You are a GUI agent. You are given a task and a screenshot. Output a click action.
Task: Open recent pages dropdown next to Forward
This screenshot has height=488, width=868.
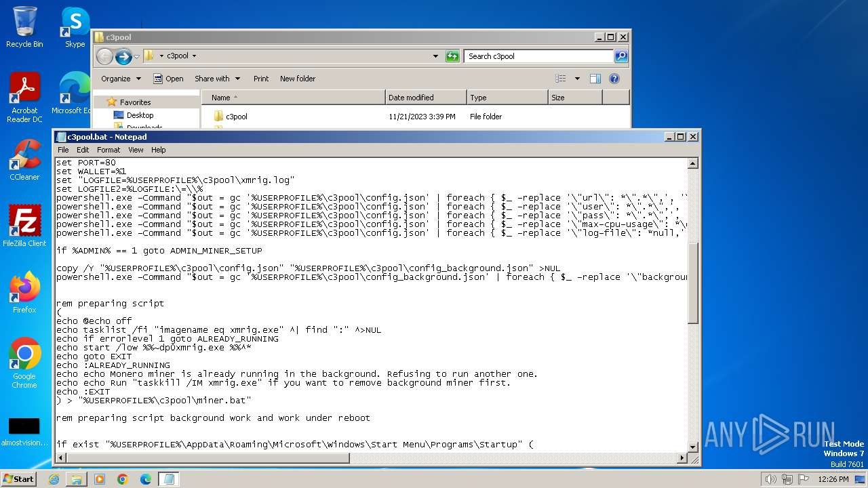(136, 56)
